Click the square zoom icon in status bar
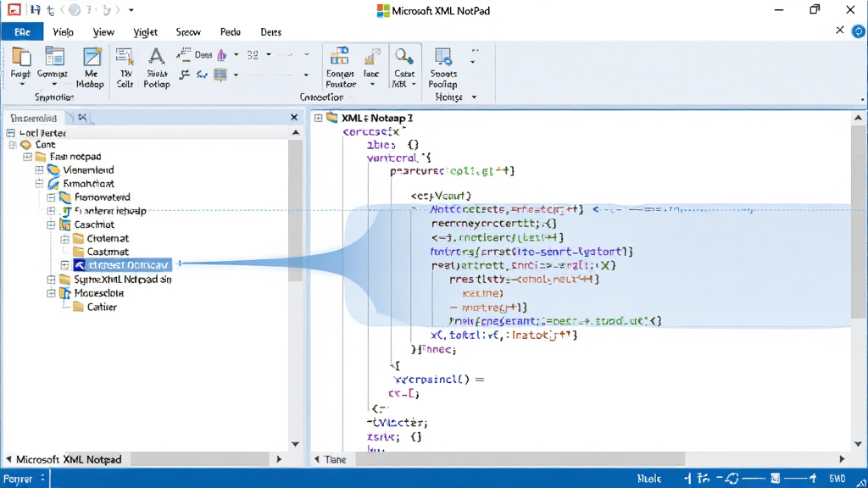 tap(775, 478)
